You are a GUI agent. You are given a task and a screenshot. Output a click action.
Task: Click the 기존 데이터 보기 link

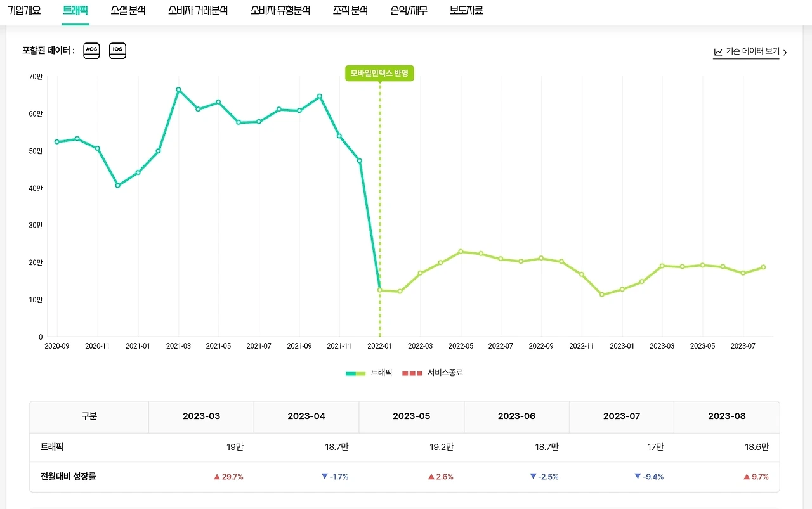(752, 52)
